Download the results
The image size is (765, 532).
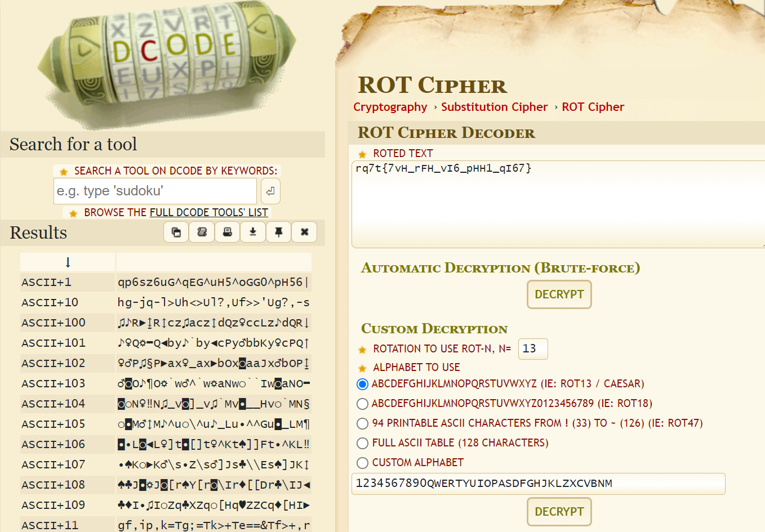point(253,232)
